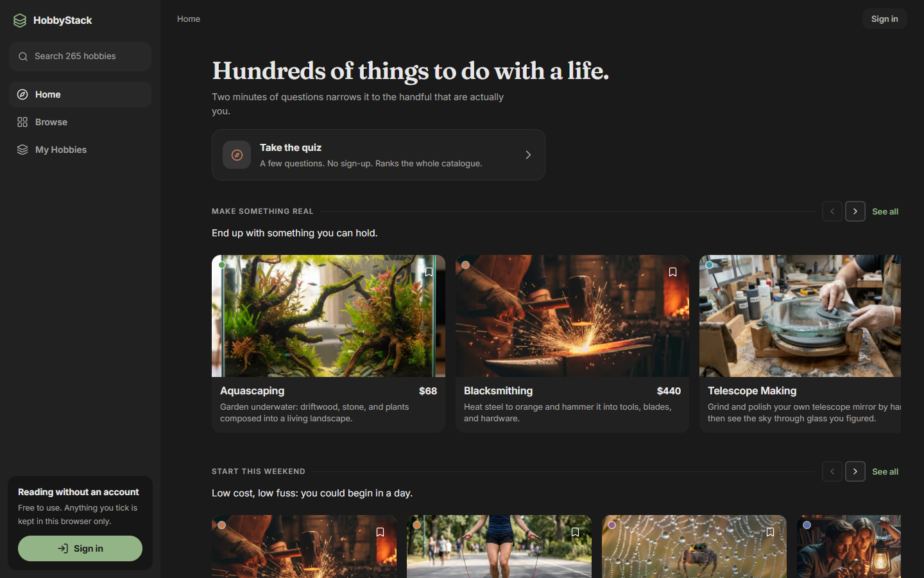Image resolution: width=924 pixels, height=578 pixels.
Task: Click "Low cost, low fuss: you could begin in a day."
Action: (x=312, y=493)
